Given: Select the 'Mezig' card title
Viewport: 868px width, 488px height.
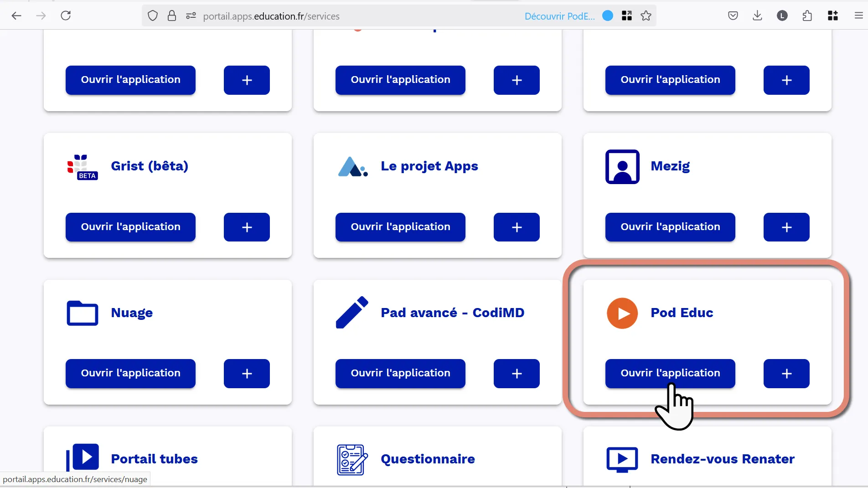Looking at the screenshot, I should 670,166.
